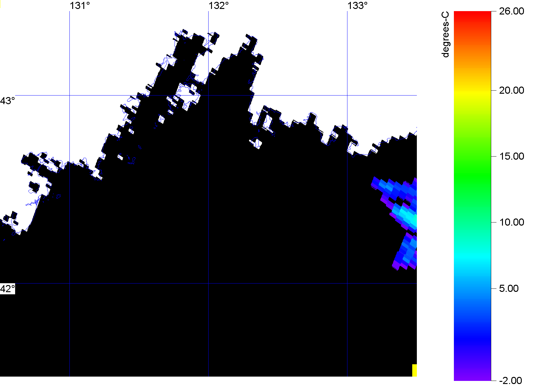
Task: Click the 131° longitude label
Action: (x=80, y=6)
